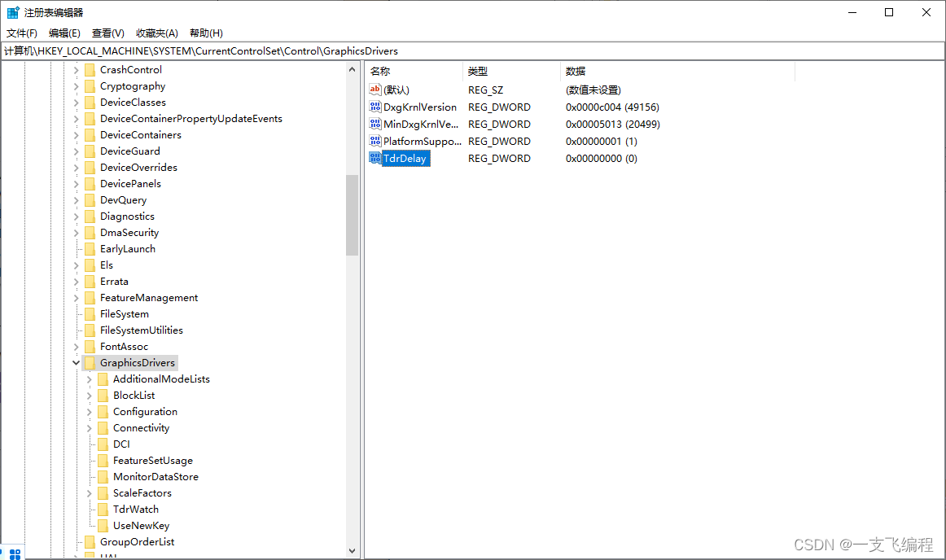Screen dimensions: 946x560
Task: Click the DxgKrnlVersion DWORD icon
Action: pyautogui.click(x=375, y=107)
